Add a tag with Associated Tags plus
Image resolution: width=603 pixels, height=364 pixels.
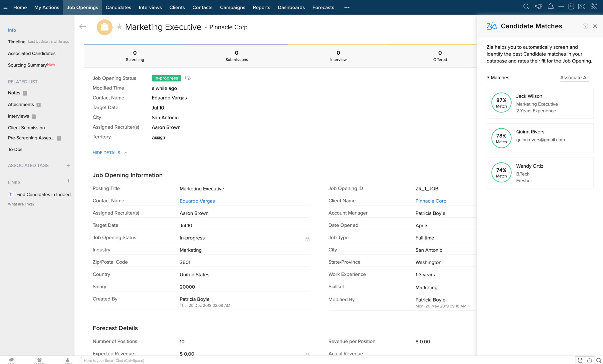(x=68, y=165)
